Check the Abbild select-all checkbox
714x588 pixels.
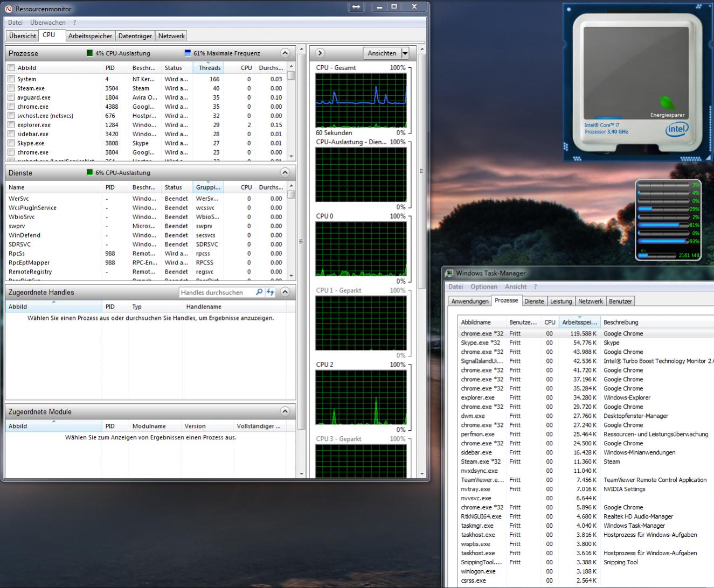pos(11,68)
